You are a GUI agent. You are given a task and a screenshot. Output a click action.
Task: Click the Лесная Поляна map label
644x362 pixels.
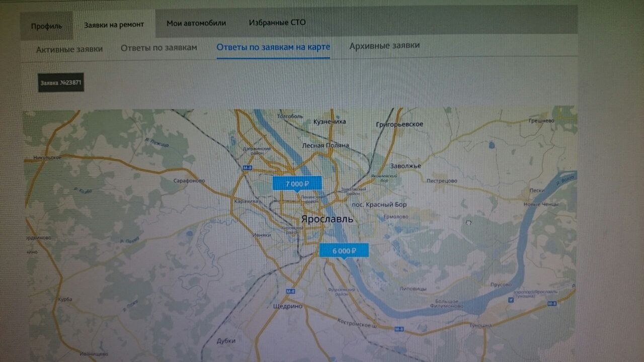(325, 145)
